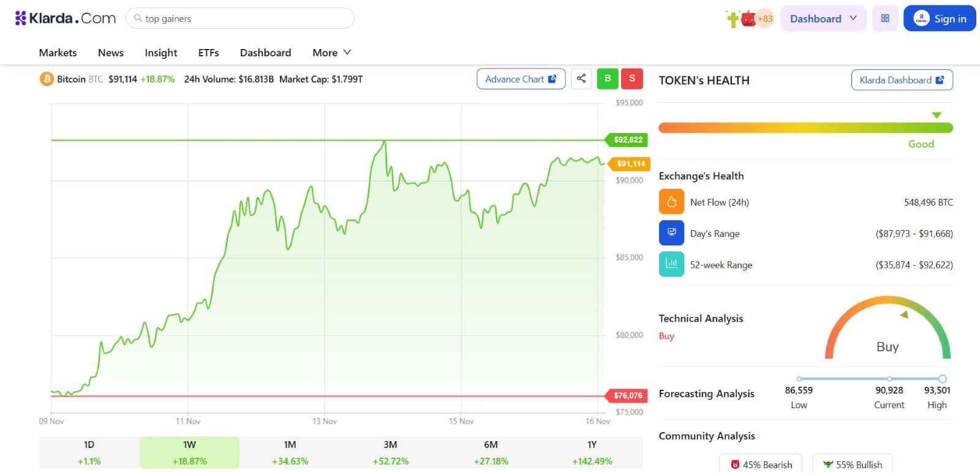This screenshot has width=980, height=473.
Task: Click the Market Cap: $1.799T text
Action: coord(321,79)
